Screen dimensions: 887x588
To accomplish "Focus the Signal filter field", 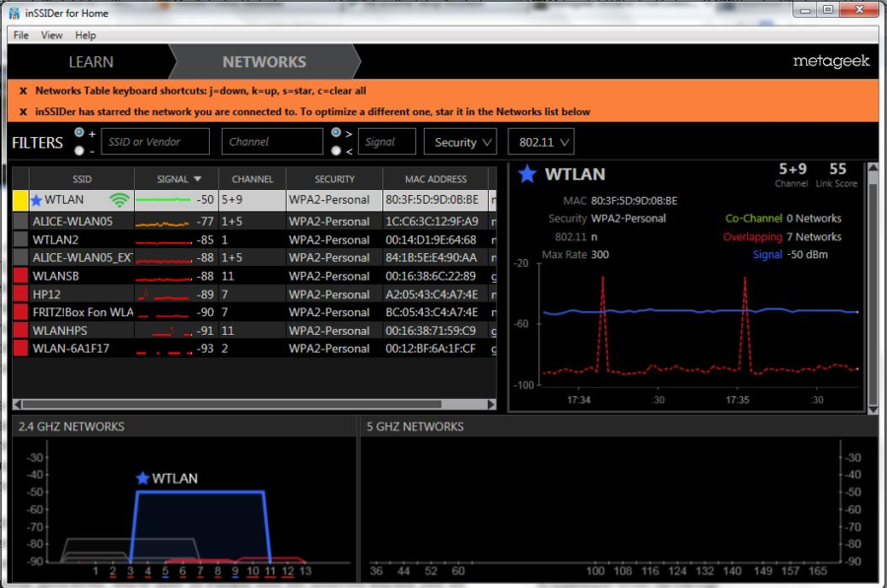I will [x=387, y=142].
